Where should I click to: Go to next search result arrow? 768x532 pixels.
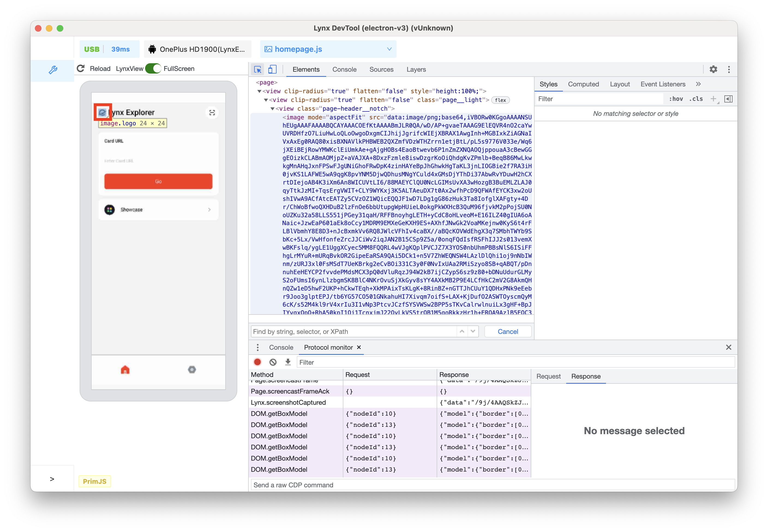point(473,332)
